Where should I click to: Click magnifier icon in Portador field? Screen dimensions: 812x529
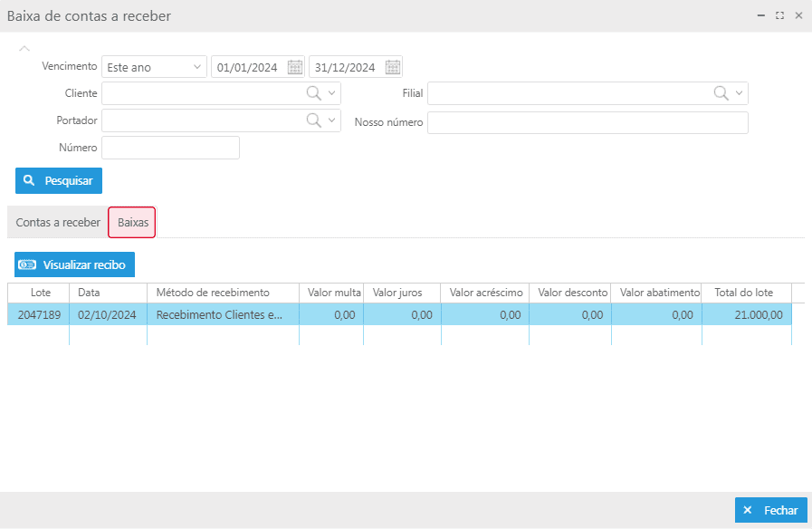(x=313, y=120)
